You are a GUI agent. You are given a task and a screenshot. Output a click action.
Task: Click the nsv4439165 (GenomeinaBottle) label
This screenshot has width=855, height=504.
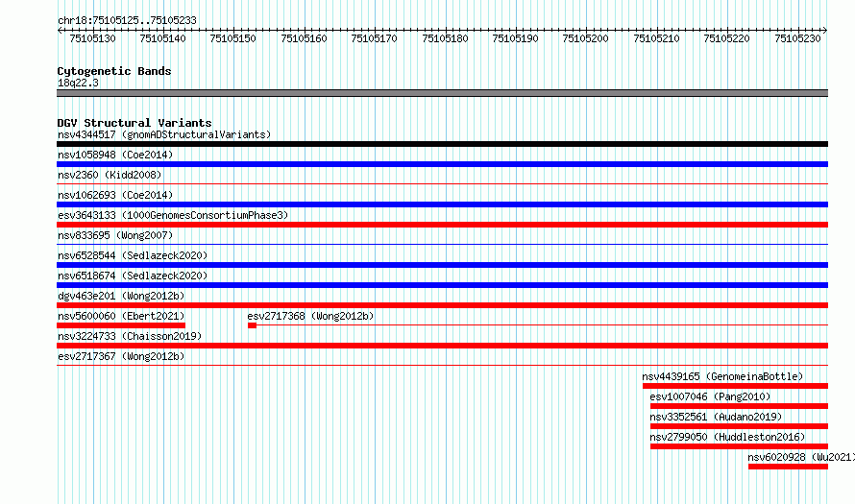click(722, 376)
